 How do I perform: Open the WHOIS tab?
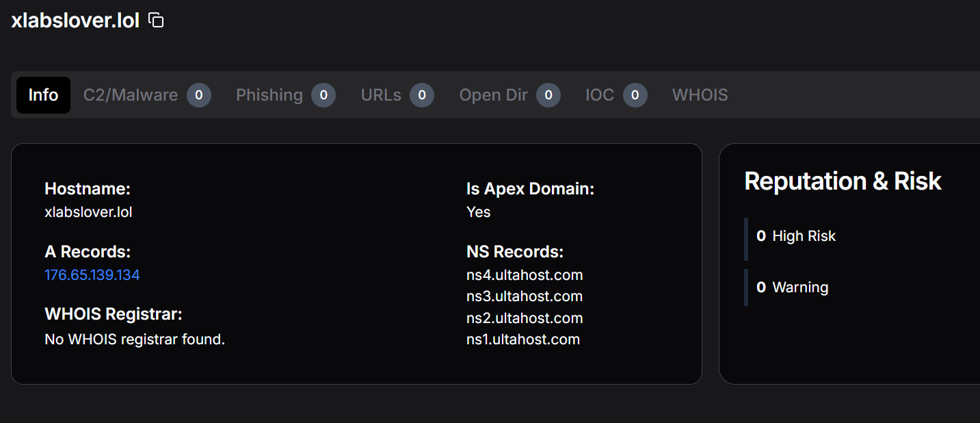tap(700, 95)
